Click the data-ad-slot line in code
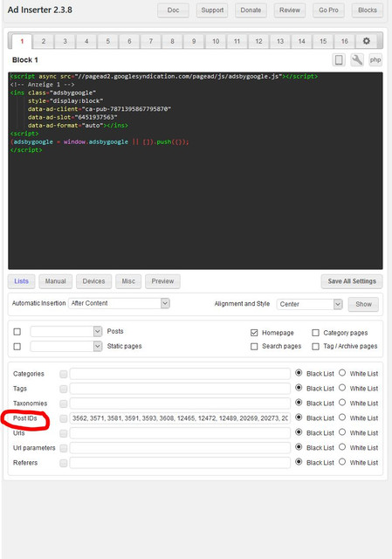Screen dimensions: 392x559 [x=72, y=117]
